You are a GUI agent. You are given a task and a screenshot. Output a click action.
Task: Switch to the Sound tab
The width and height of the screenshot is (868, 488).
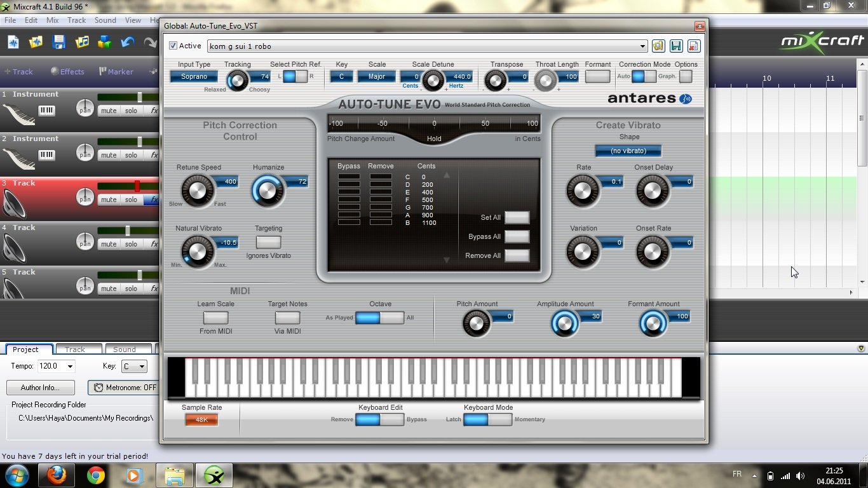click(x=125, y=349)
